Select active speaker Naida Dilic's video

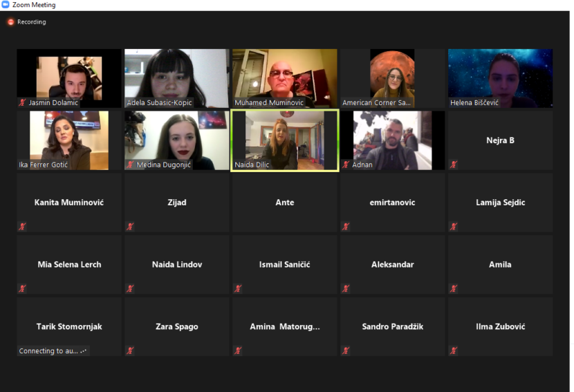[x=285, y=140]
